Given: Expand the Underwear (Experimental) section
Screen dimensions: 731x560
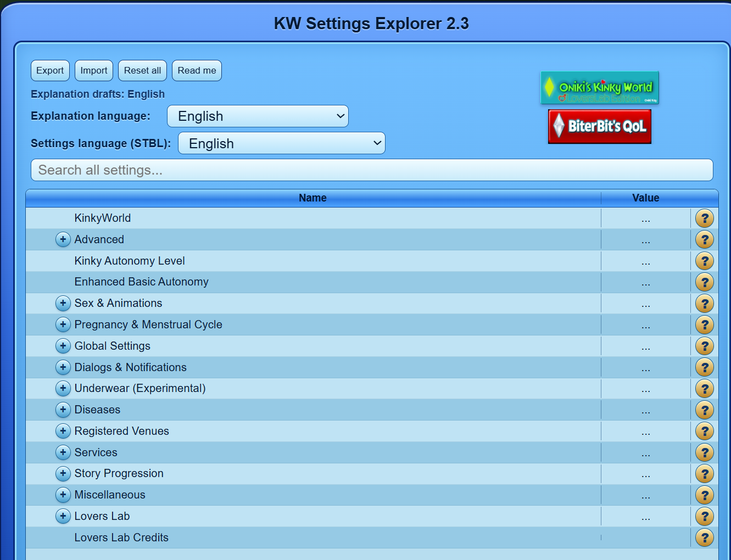Looking at the screenshot, I should (63, 388).
